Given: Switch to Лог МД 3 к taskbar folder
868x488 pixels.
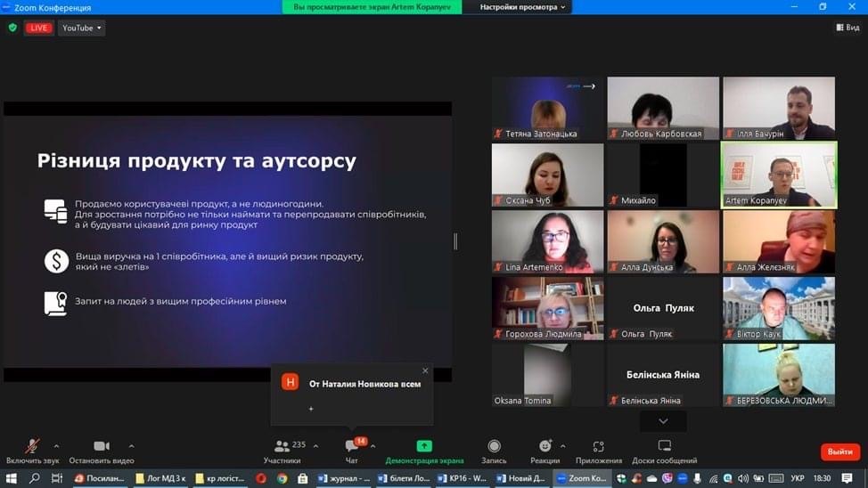Looking at the screenshot, I should pos(160,478).
